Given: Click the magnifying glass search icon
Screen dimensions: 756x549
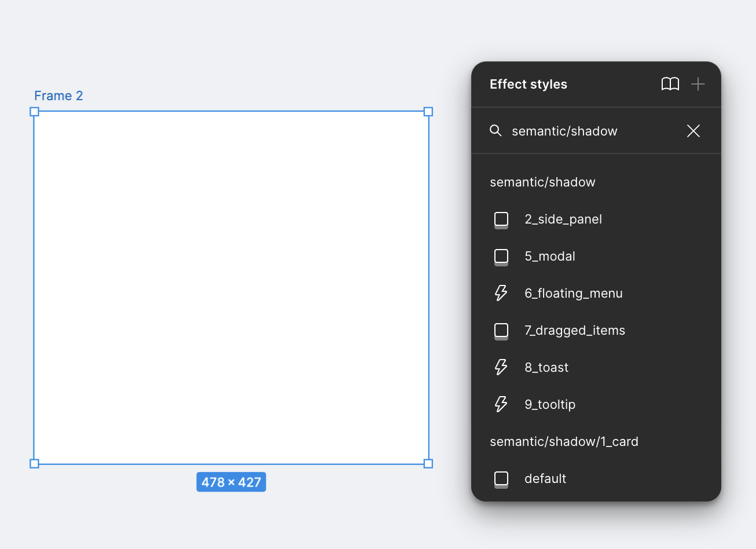Looking at the screenshot, I should pos(496,130).
